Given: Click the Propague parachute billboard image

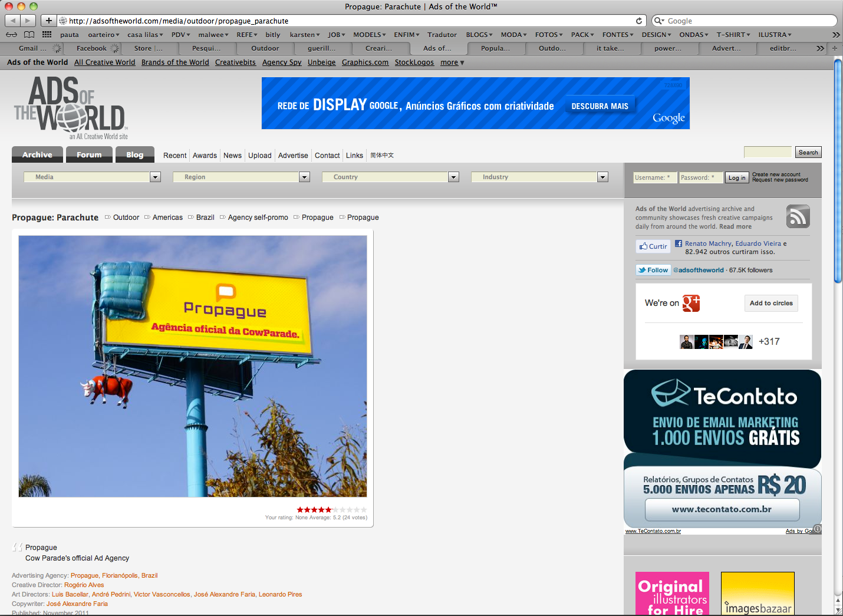Looking at the screenshot, I should (x=193, y=366).
